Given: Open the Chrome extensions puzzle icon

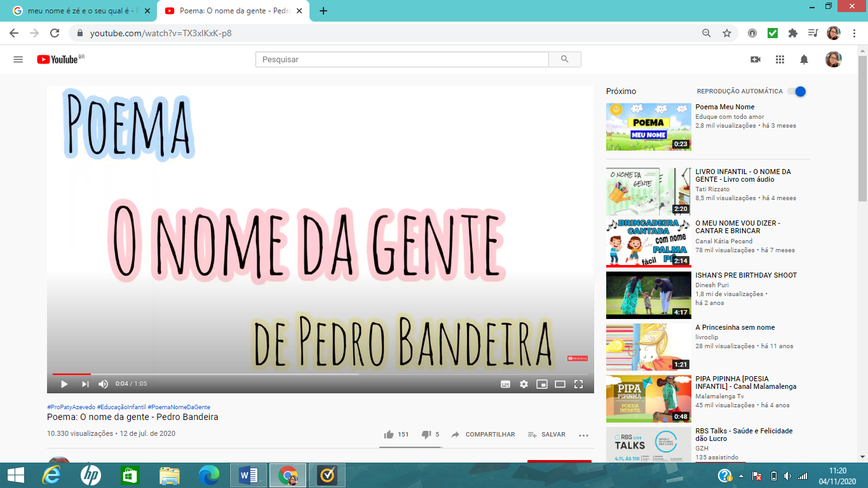Looking at the screenshot, I should click(x=792, y=33).
